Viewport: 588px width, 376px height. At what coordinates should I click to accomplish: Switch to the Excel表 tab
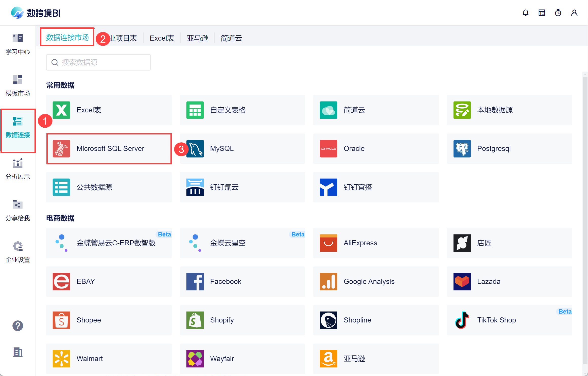tap(162, 38)
